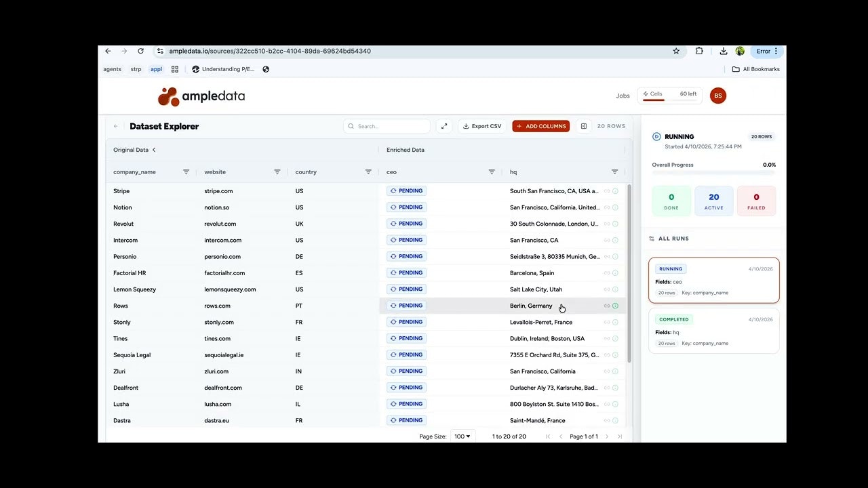Select the COMPLETED run card for hq
Image resolution: width=868 pixels, height=488 pixels.
point(714,331)
